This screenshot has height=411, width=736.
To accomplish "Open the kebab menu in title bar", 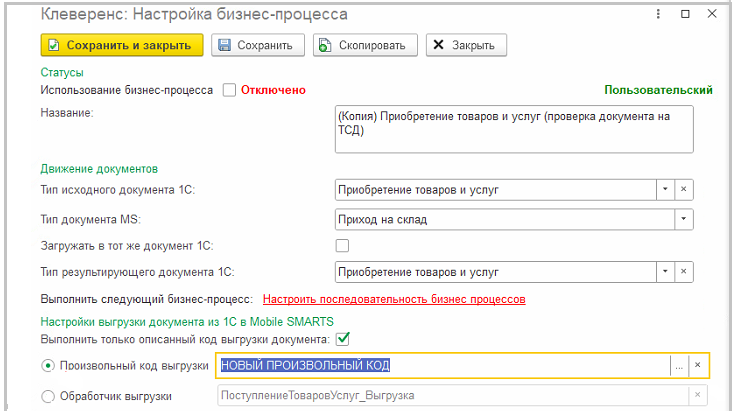I will click(657, 14).
